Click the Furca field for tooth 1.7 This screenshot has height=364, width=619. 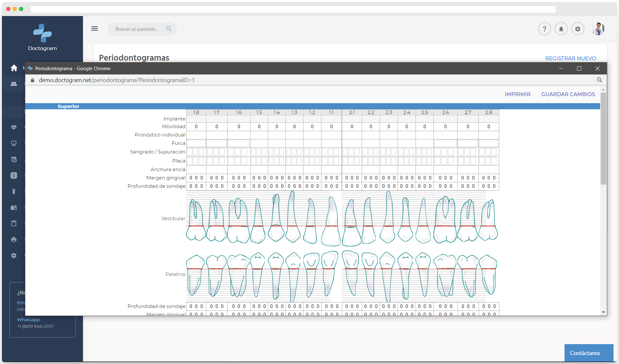[x=217, y=143]
